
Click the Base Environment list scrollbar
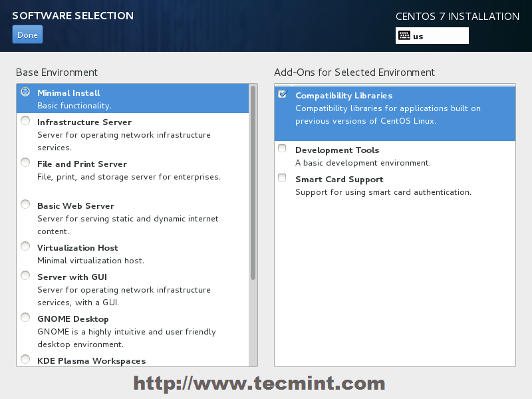[x=253, y=184]
